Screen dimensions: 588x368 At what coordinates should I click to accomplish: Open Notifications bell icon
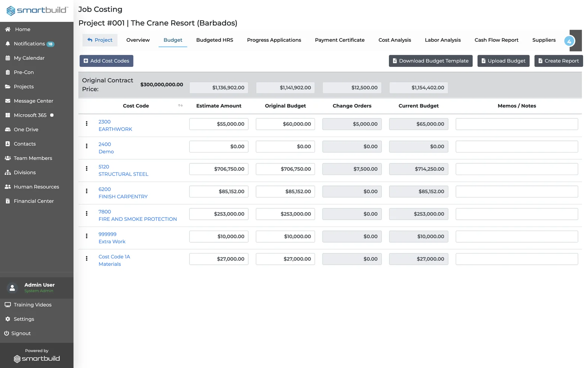pyautogui.click(x=7, y=44)
